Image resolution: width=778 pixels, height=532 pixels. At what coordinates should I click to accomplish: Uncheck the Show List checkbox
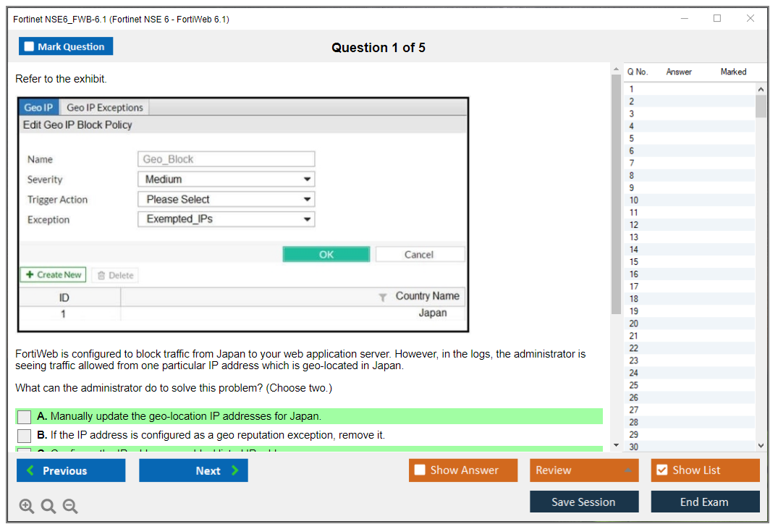(x=661, y=470)
